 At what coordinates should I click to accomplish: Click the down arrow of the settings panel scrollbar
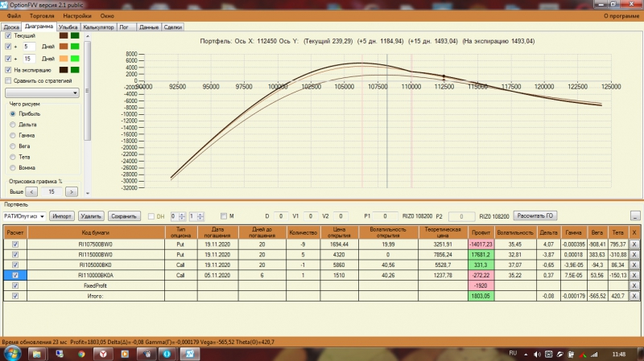pyautogui.click(x=88, y=193)
